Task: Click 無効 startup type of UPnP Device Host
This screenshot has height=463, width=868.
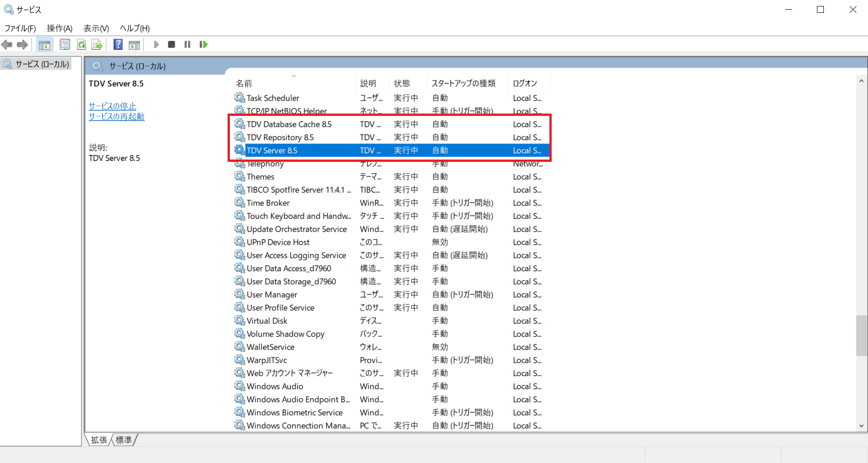Action: click(x=440, y=242)
